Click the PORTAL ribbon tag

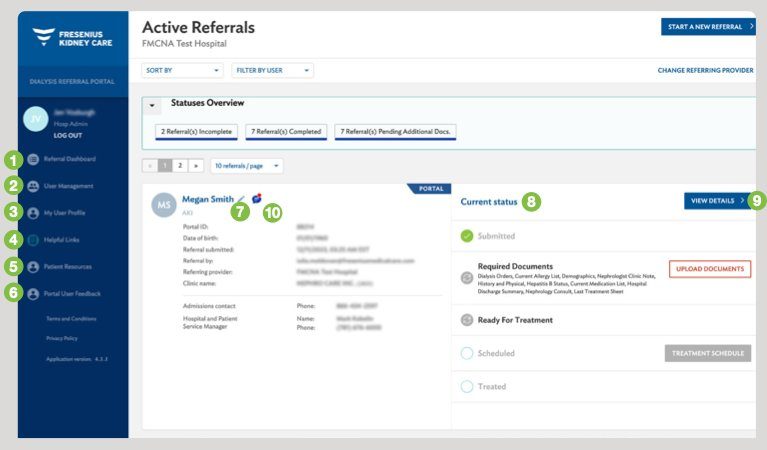[x=430, y=189]
